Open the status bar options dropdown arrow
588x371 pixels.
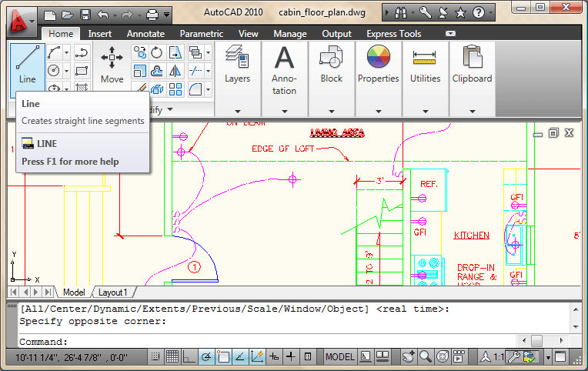click(x=548, y=357)
